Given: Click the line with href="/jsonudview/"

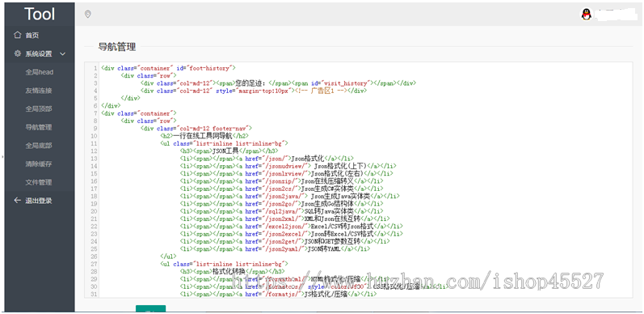Looking at the screenshot, I should click(288, 166).
